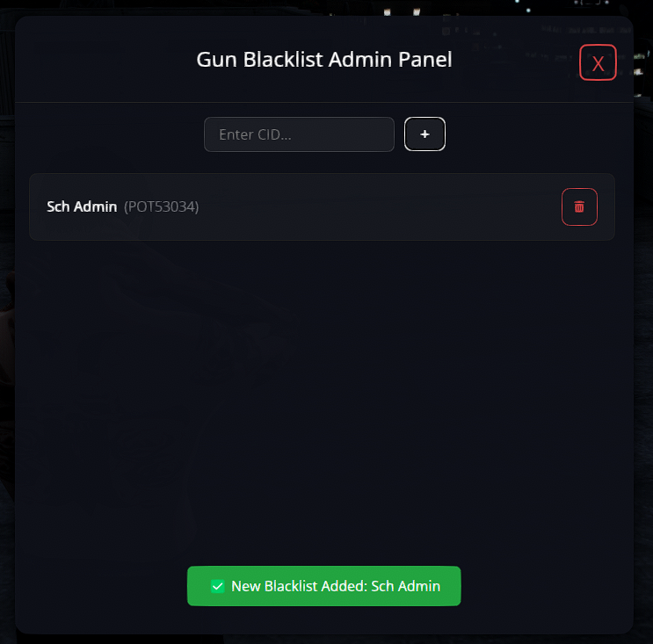Click the green checkmark in the notification
The height and width of the screenshot is (644, 653).
click(x=217, y=586)
